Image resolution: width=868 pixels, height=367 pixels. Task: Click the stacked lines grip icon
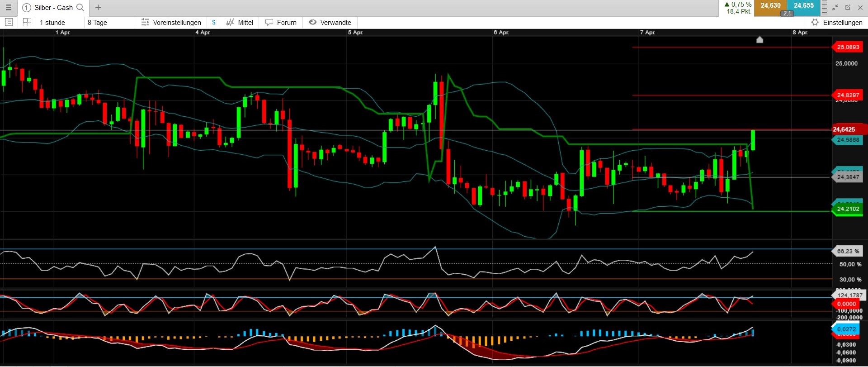tap(825, 8)
